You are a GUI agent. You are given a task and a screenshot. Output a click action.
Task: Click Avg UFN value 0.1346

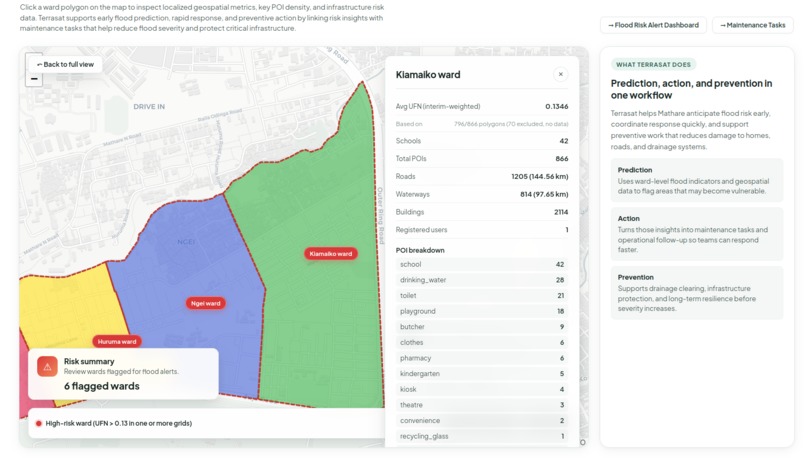point(557,106)
